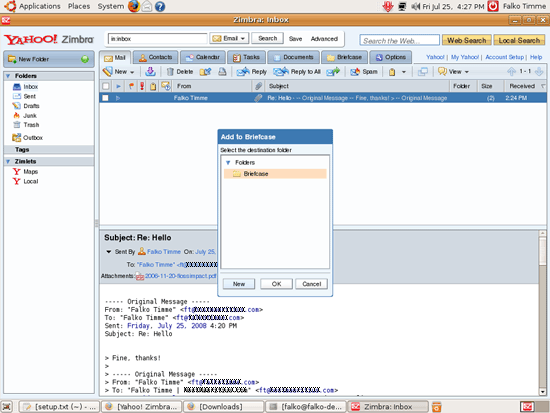Collapse the Zimlets section
Image resolution: width=550 pixels, height=413 pixels.
[x=8, y=161]
